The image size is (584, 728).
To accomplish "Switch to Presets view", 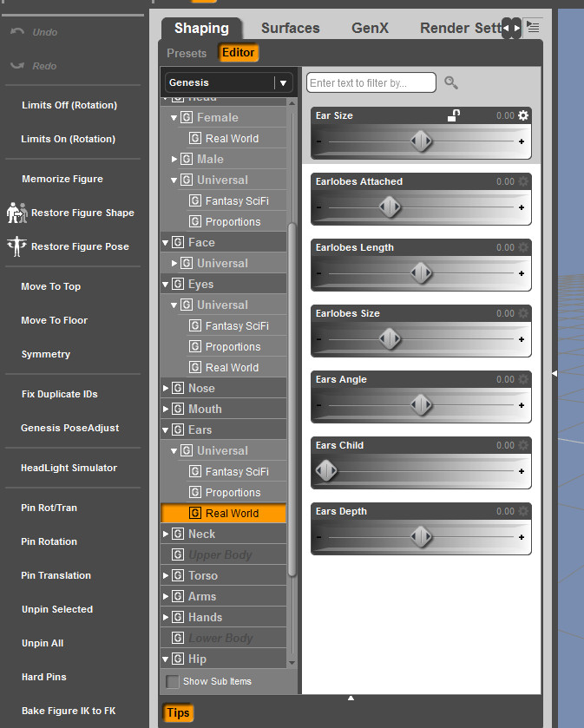I will [187, 53].
